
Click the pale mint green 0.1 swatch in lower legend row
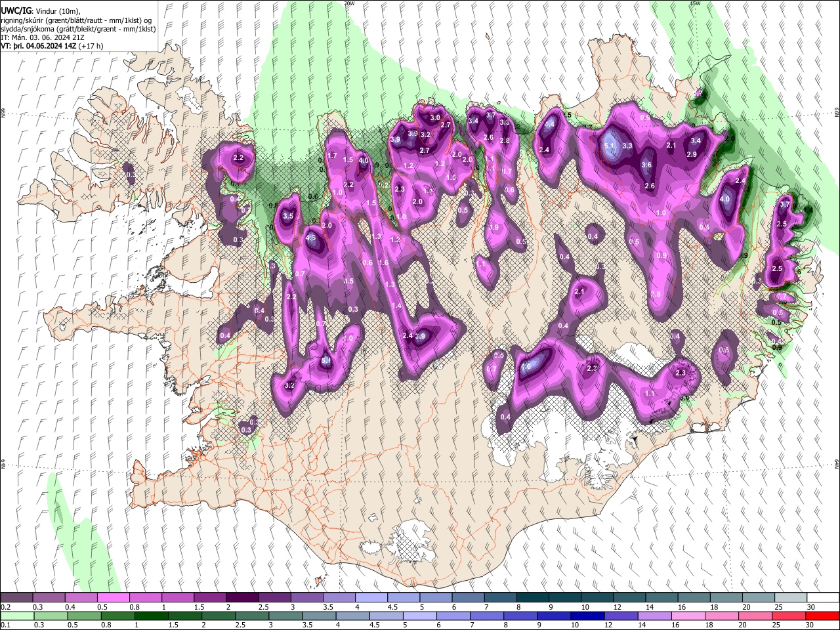[x=16, y=616]
